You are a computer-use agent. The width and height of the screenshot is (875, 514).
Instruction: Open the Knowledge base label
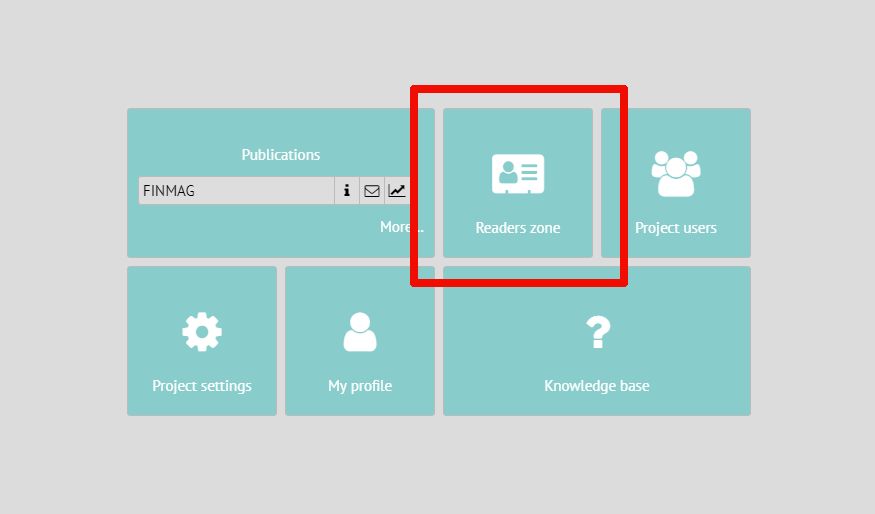pyautogui.click(x=597, y=386)
